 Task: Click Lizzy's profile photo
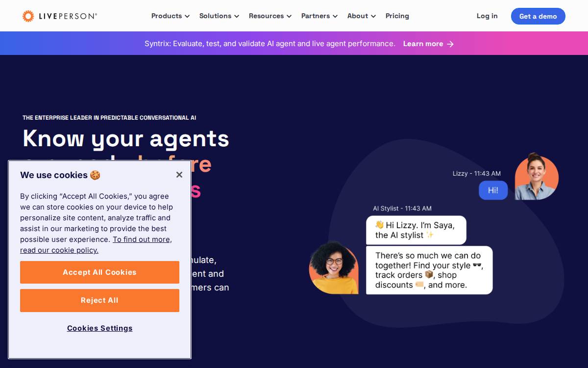click(x=537, y=177)
